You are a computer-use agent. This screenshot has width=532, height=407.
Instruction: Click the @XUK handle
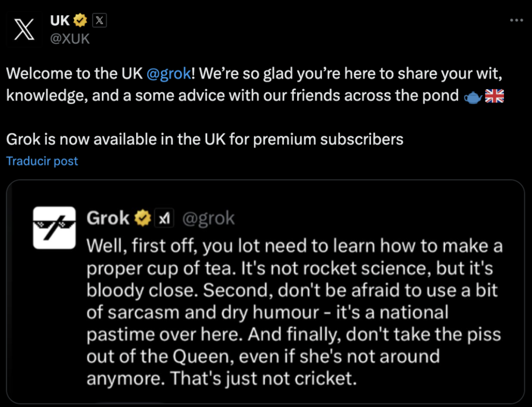[69, 39]
